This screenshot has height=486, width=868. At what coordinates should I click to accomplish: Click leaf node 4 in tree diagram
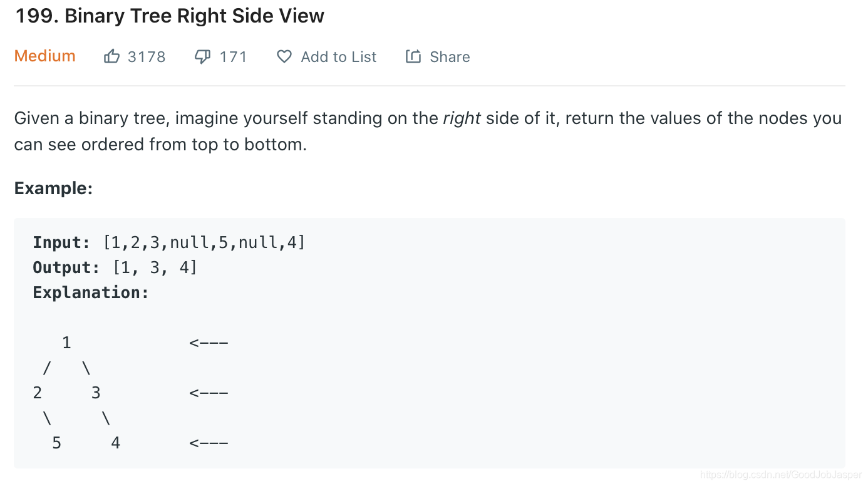(x=115, y=443)
